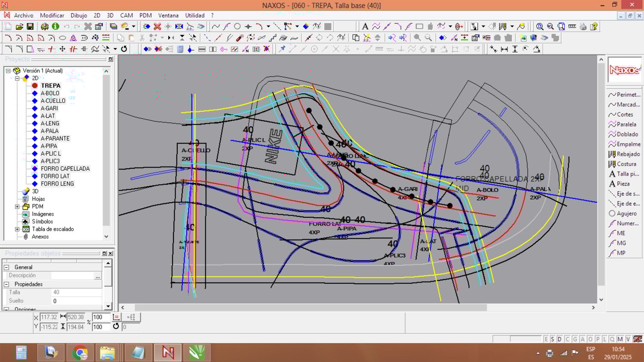Toggle the E status bar indicator
644x362 pixels.
pyautogui.click(x=546, y=339)
